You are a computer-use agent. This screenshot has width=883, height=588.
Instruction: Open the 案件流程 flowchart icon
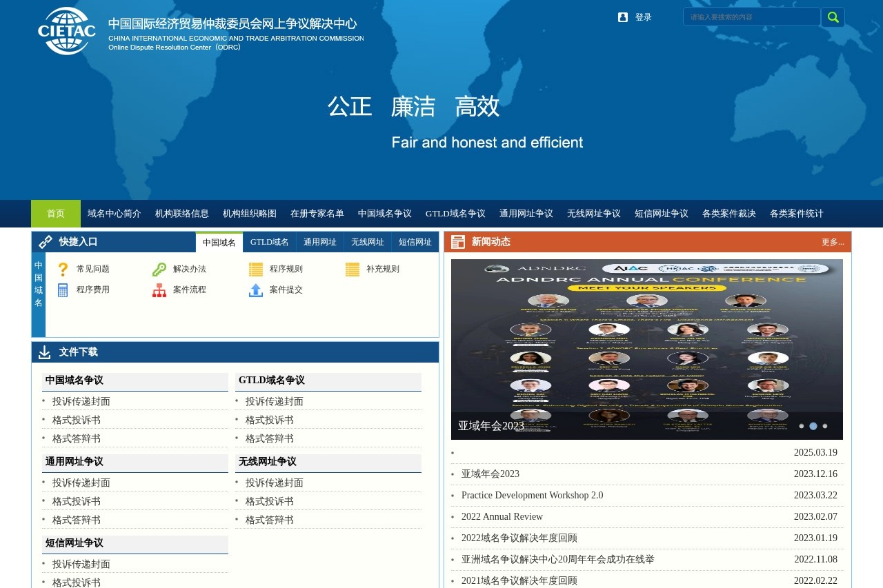(159, 290)
